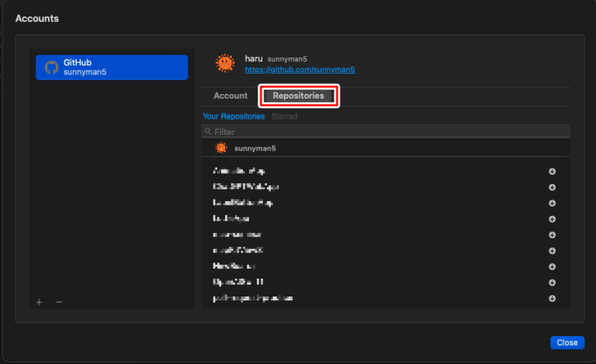Click the sun avatar beside haru

(x=224, y=63)
